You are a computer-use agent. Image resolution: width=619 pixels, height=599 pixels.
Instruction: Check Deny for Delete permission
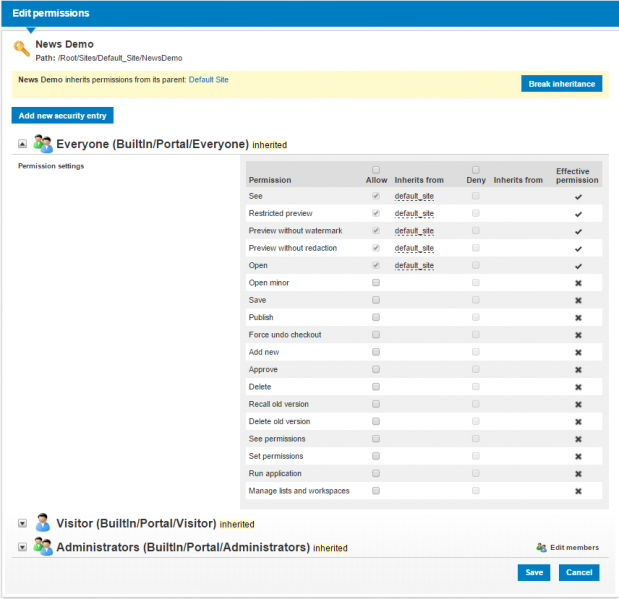[x=476, y=387]
